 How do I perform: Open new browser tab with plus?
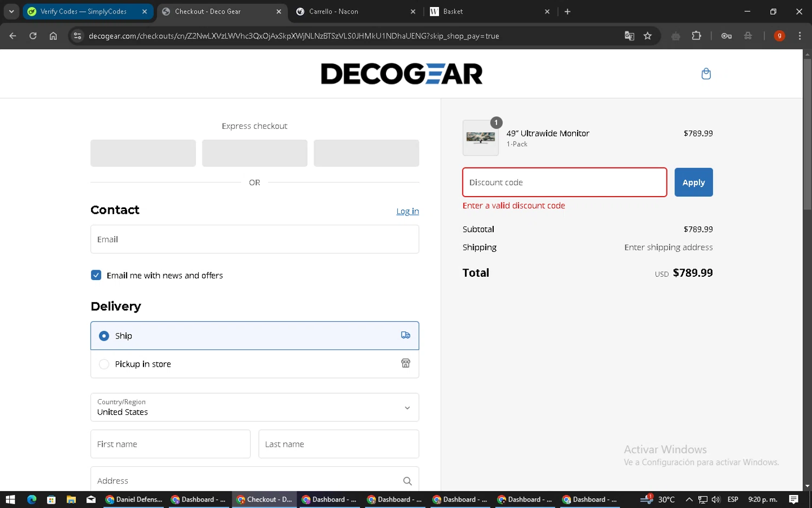(567, 11)
